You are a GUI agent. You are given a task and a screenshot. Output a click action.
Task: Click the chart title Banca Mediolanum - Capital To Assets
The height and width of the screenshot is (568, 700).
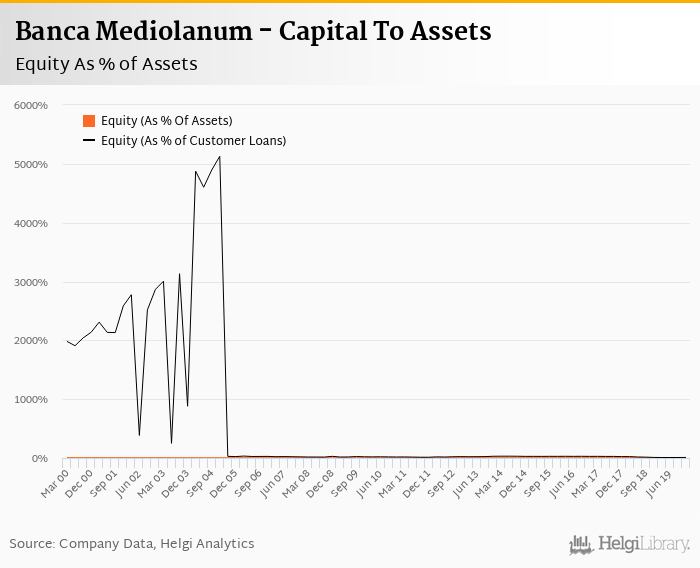tap(253, 32)
